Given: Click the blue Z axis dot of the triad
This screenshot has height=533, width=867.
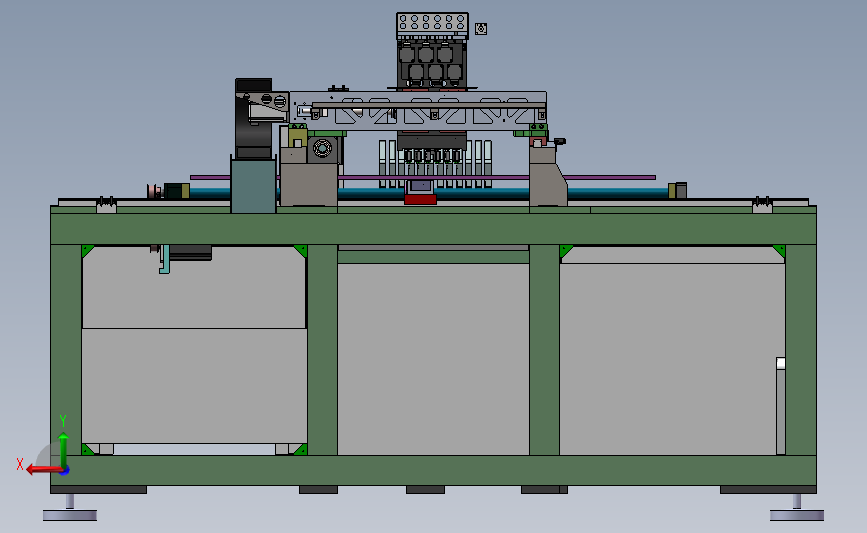Looking at the screenshot, I should pos(65,471).
